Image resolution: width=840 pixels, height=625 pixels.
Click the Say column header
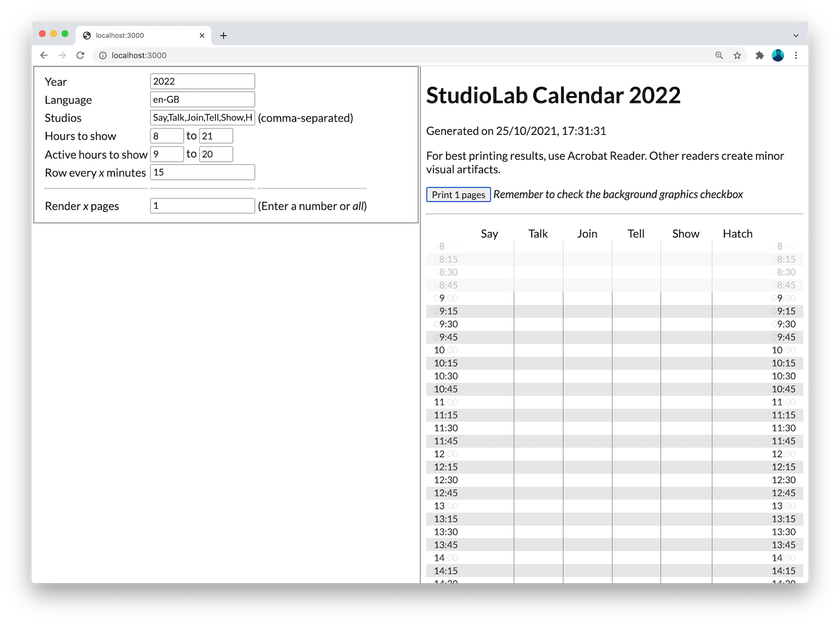coord(489,234)
